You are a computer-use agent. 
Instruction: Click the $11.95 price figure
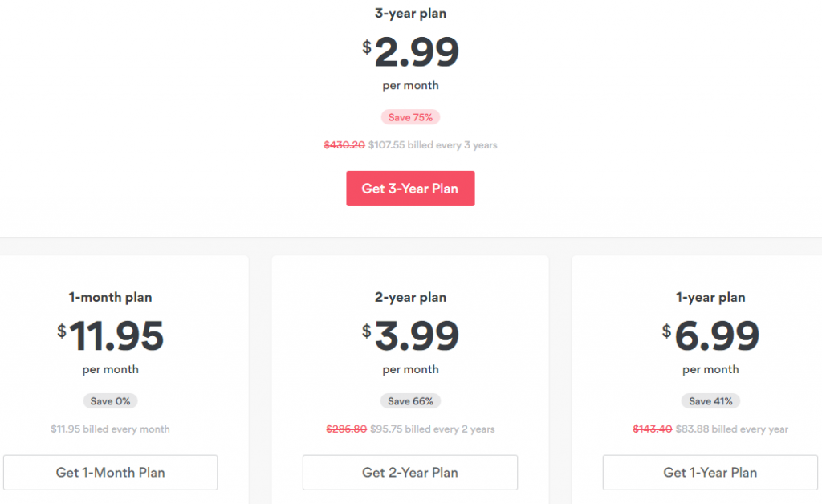[110, 335]
